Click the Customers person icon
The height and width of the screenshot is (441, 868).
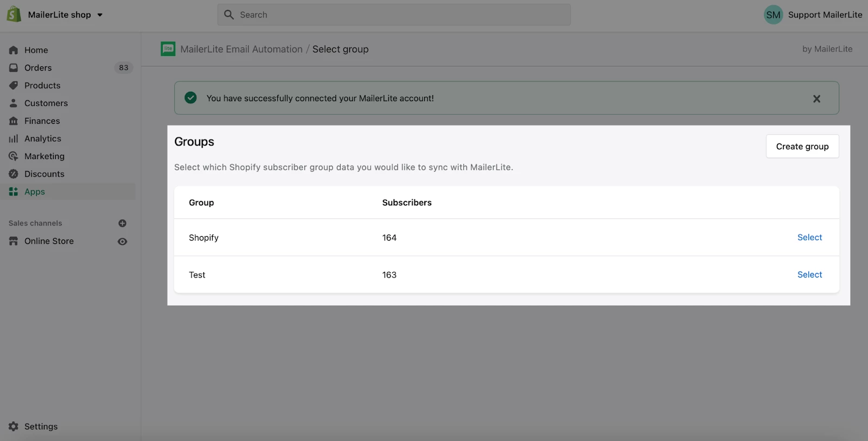coord(14,103)
